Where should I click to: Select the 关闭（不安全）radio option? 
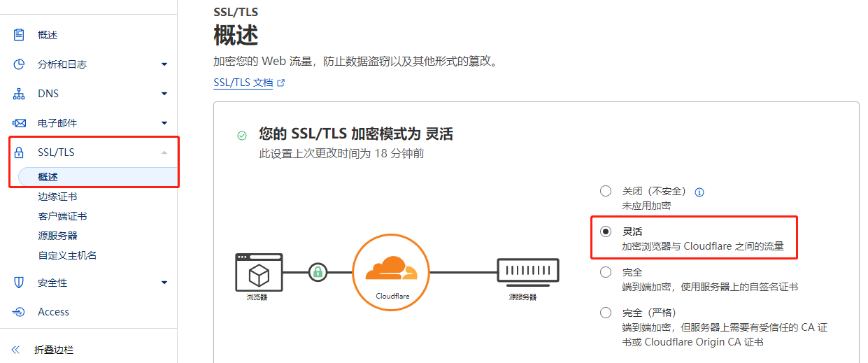click(x=605, y=191)
